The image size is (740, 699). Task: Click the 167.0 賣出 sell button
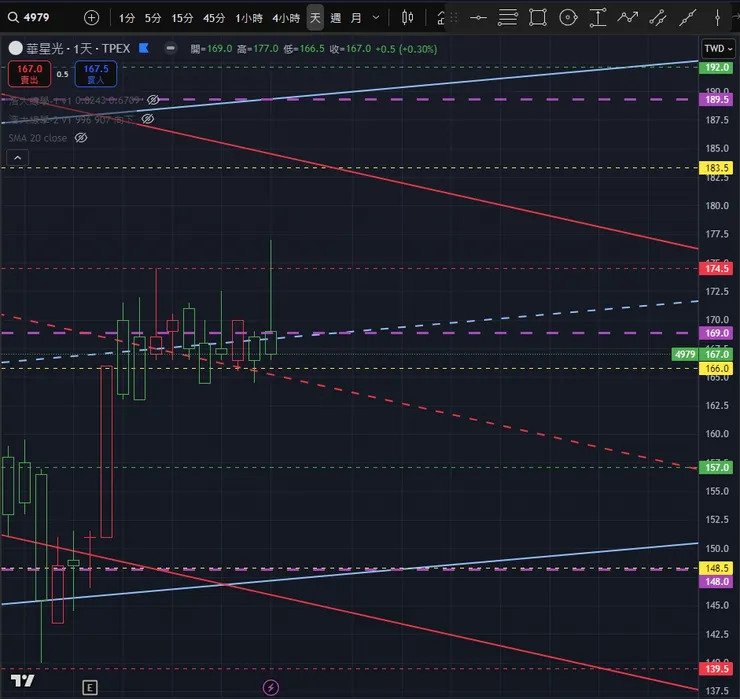29,74
